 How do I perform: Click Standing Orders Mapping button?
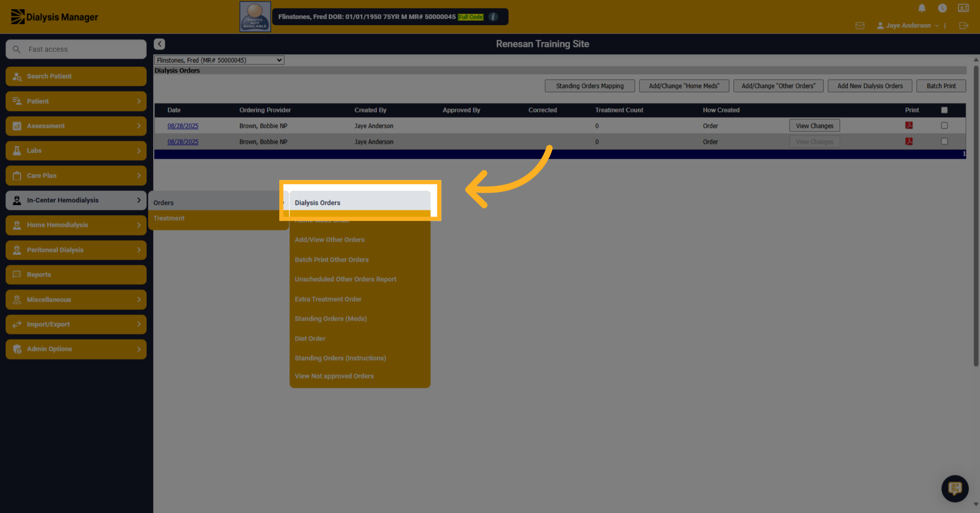coord(590,86)
